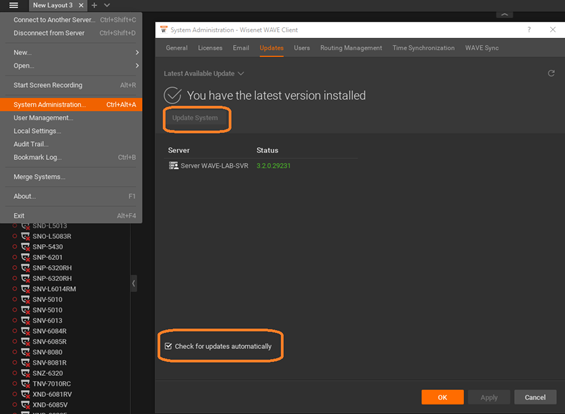Image resolution: width=565 pixels, height=414 pixels.
Task: Click the OK button
Action: click(442, 397)
